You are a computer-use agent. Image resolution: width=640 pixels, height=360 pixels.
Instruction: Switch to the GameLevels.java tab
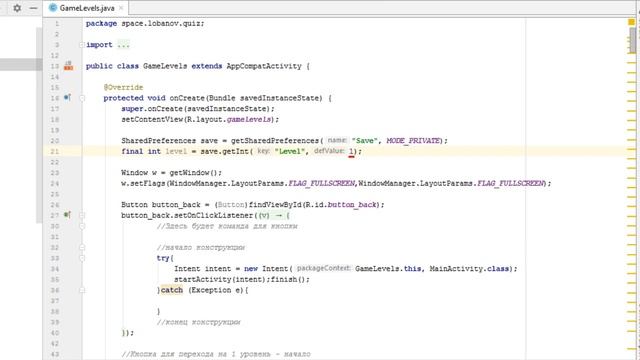(x=86, y=8)
